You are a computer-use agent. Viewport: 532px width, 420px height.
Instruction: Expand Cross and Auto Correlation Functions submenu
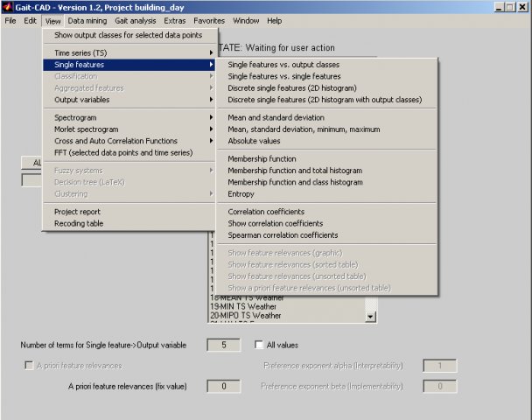click(x=129, y=141)
